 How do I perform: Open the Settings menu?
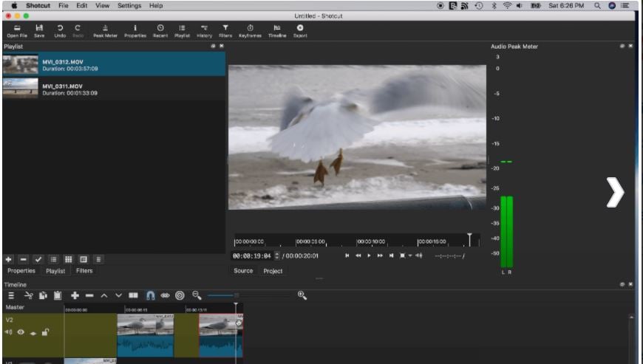pos(129,5)
